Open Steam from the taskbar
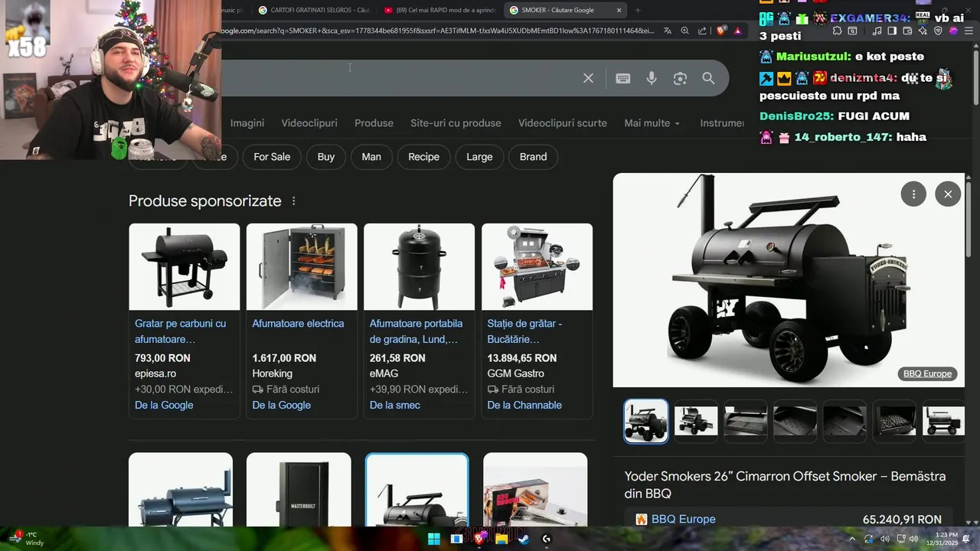The width and height of the screenshot is (980, 551). coord(524,539)
